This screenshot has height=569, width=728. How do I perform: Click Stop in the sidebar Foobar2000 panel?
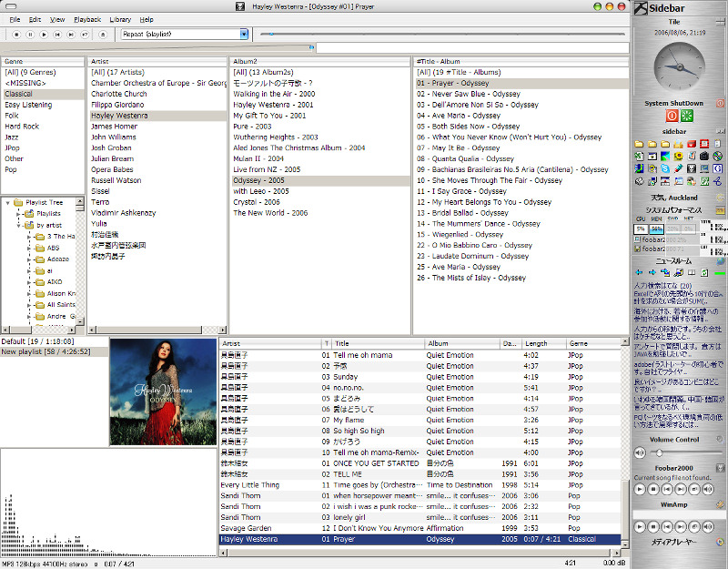[652, 489]
